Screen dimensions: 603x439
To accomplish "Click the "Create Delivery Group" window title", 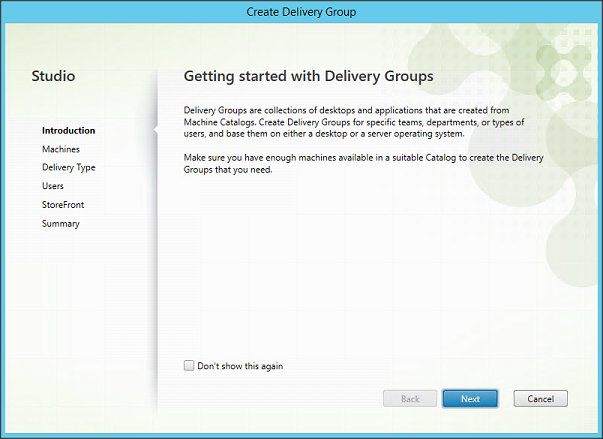I will coord(301,12).
